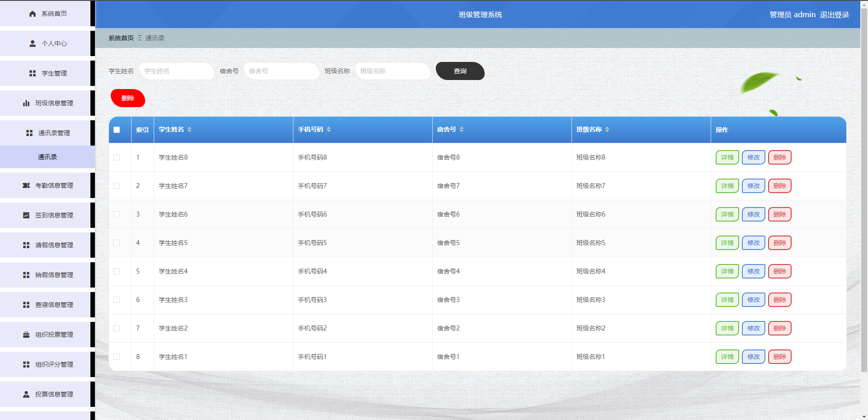Image resolution: width=868 pixels, height=420 pixels.
Task: Sort the 手机号码 column
Action: point(329,129)
